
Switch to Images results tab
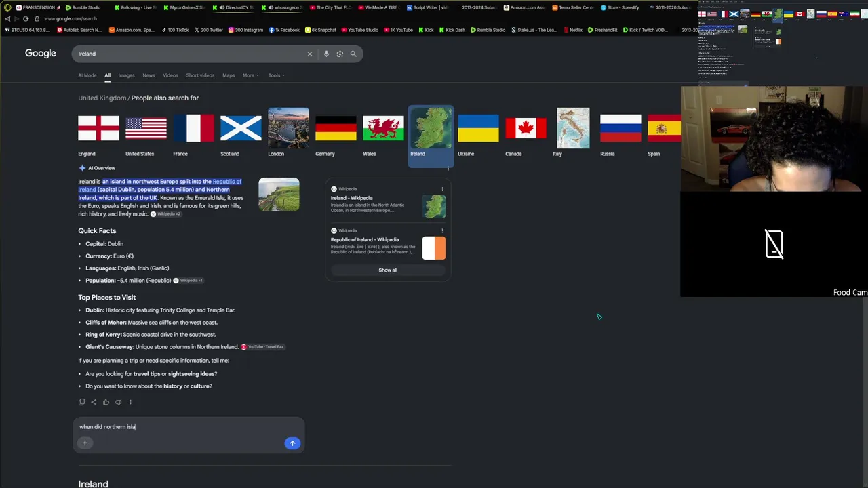tap(126, 75)
